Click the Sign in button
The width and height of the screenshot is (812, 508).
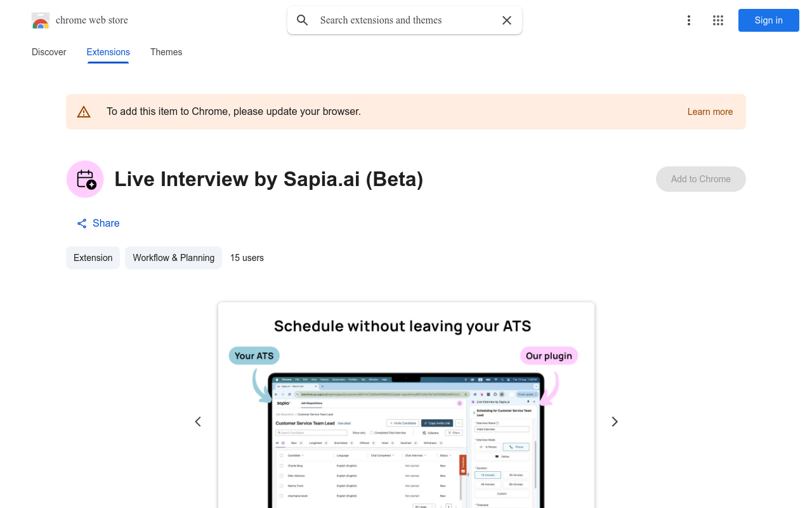769,20
